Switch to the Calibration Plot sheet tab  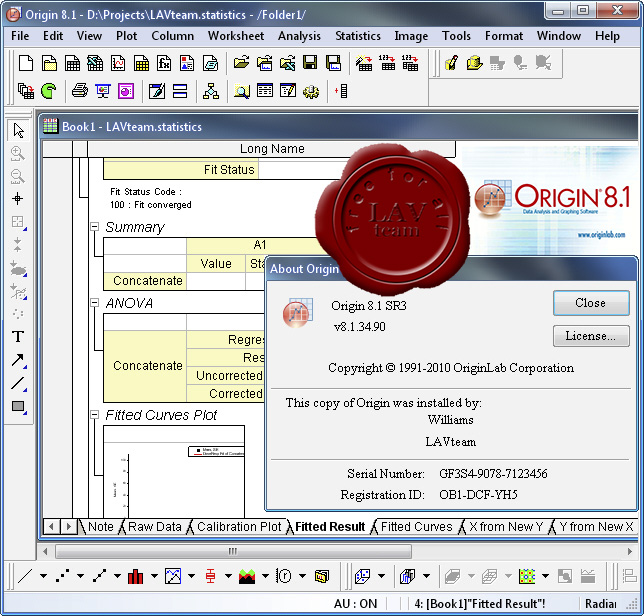(x=239, y=526)
